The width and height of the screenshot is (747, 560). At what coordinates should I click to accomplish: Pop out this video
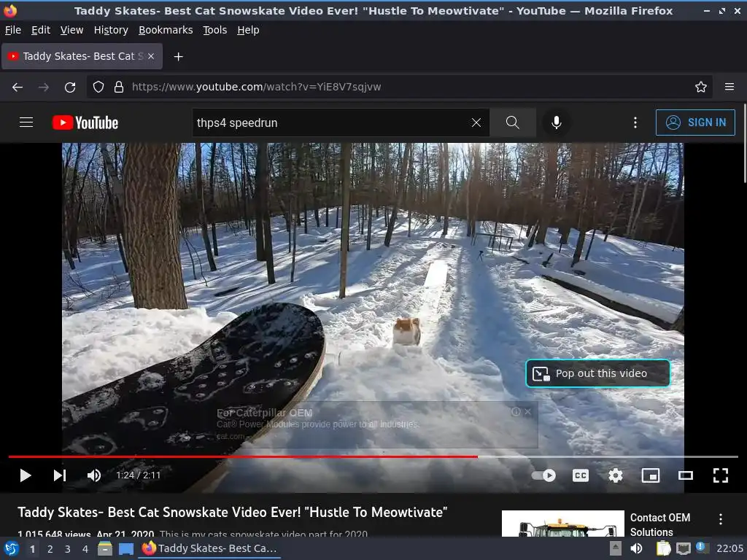(x=598, y=373)
